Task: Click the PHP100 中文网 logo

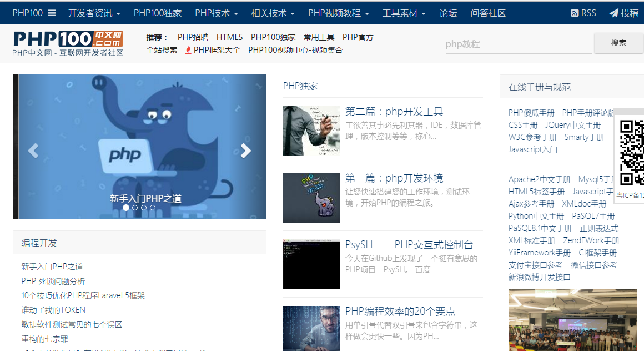Action: coord(68,43)
